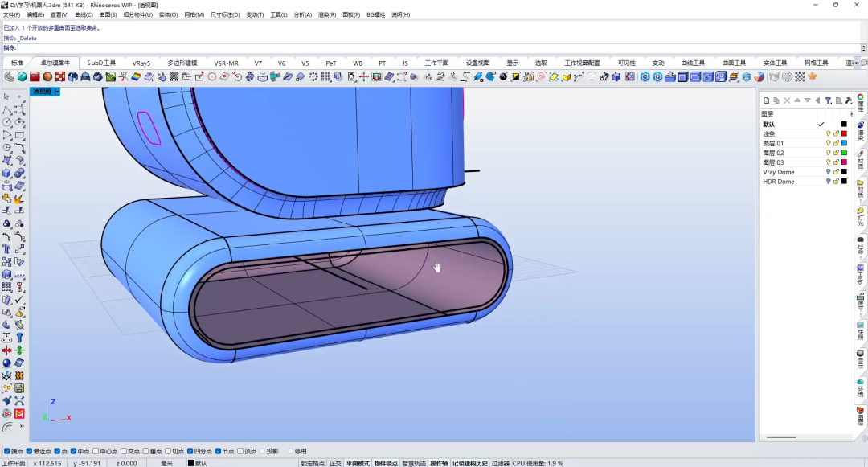868x467 pixels.
Task: Enable the 交点 osnap checkbox
Action: click(x=124, y=451)
